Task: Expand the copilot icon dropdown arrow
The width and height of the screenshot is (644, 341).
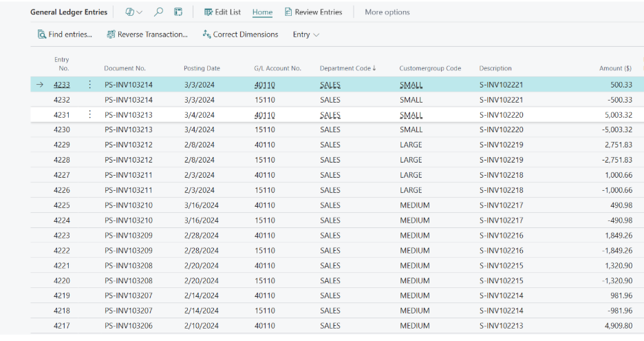Action: tap(140, 12)
